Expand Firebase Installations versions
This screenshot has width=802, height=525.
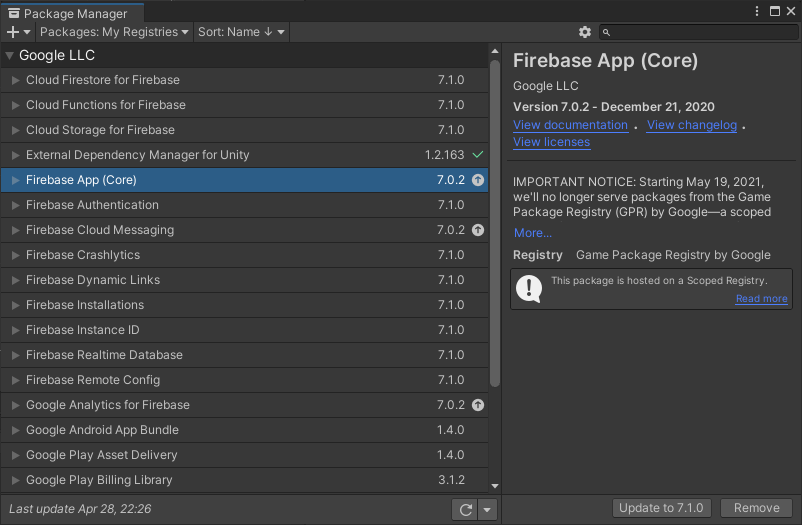(x=15, y=305)
